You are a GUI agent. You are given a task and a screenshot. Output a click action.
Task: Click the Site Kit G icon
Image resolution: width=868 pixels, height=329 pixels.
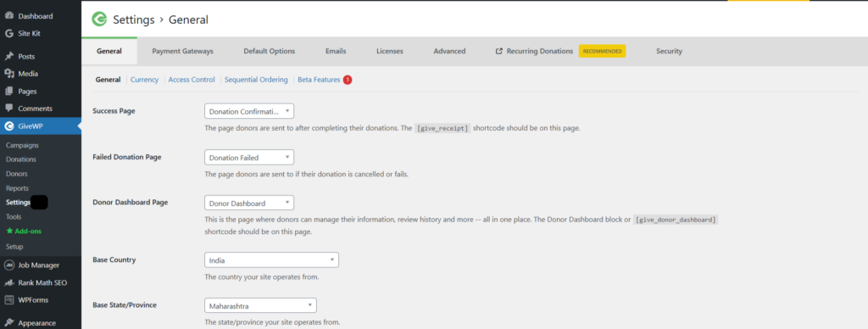point(8,33)
